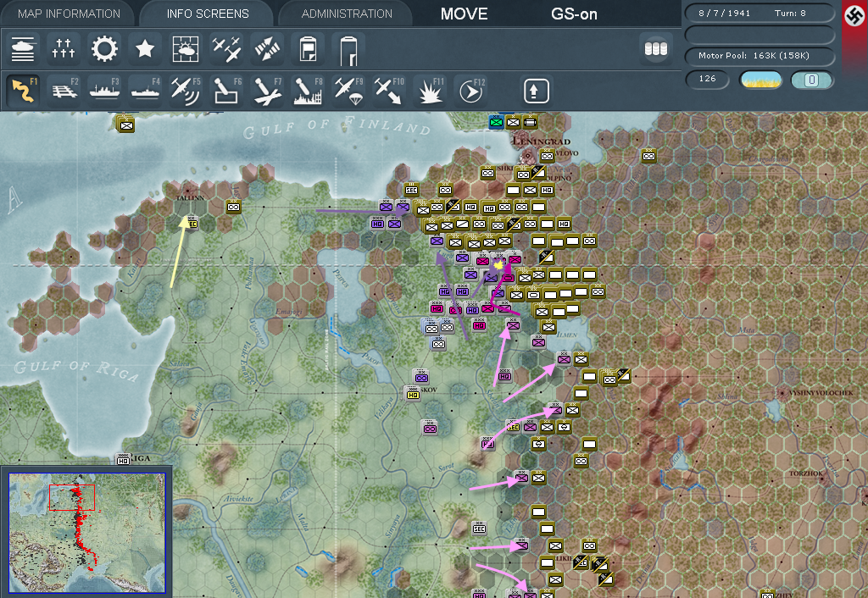
Task: Click the F12 end turn icon
Action: pos(470,90)
